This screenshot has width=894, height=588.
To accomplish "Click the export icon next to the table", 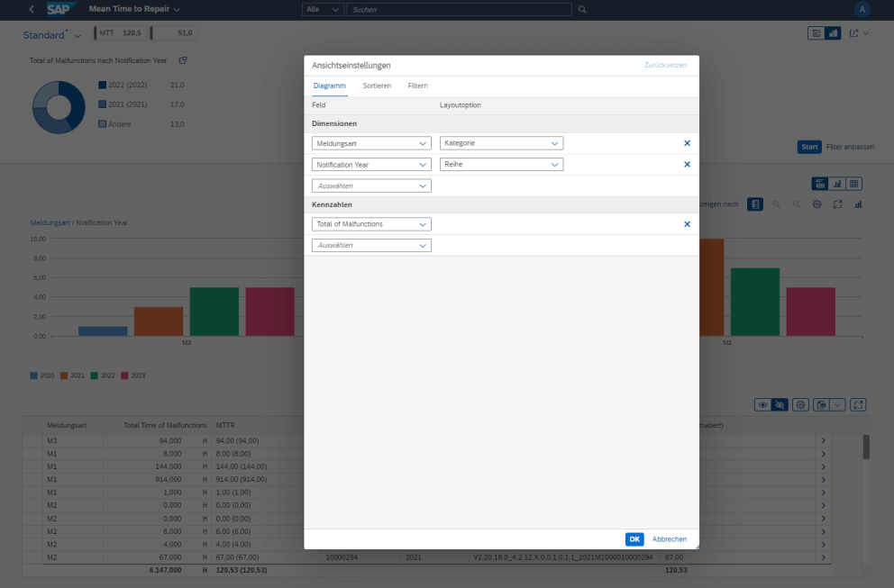I will tap(821, 404).
